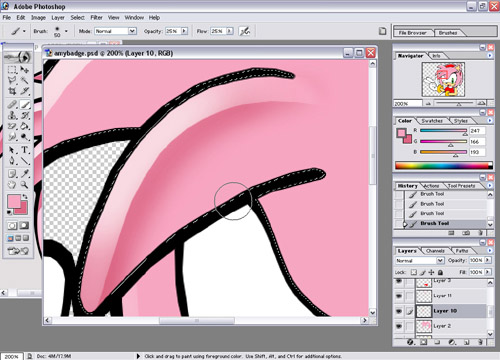Select the Healing Brush tool

(12, 105)
